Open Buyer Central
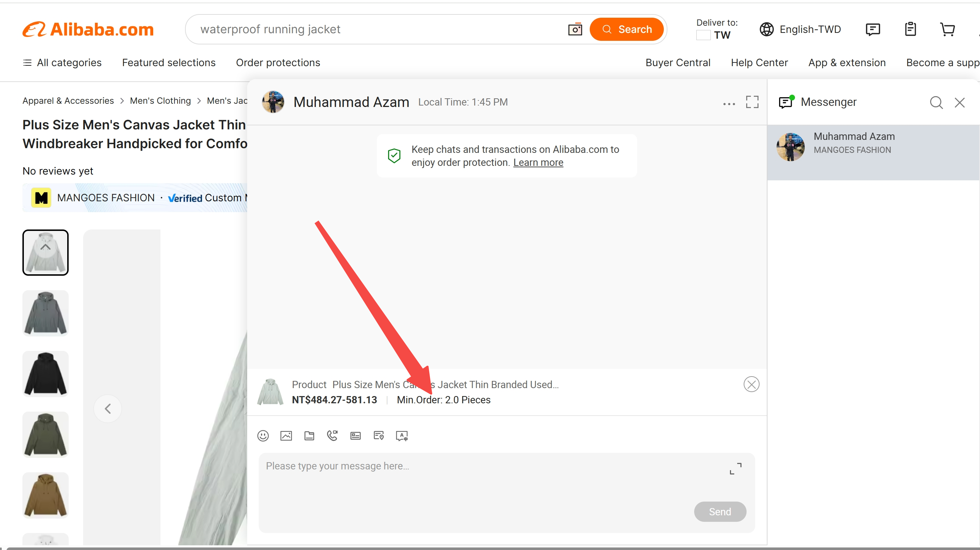 (x=678, y=63)
